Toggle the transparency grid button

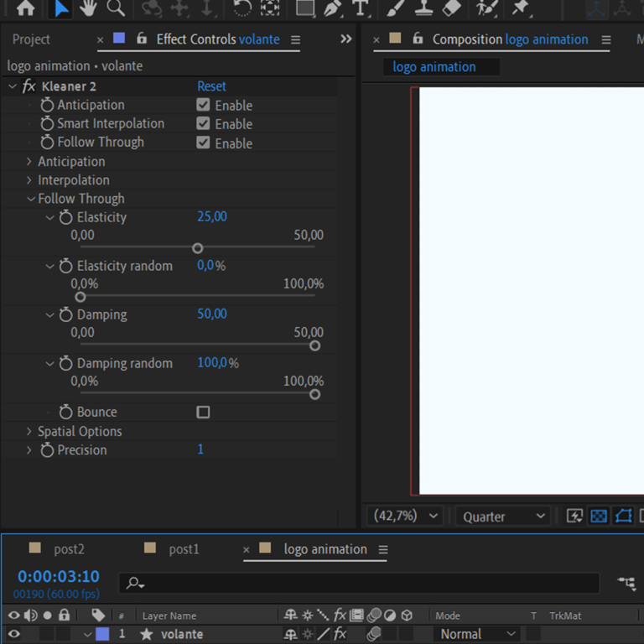[x=599, y=517]
